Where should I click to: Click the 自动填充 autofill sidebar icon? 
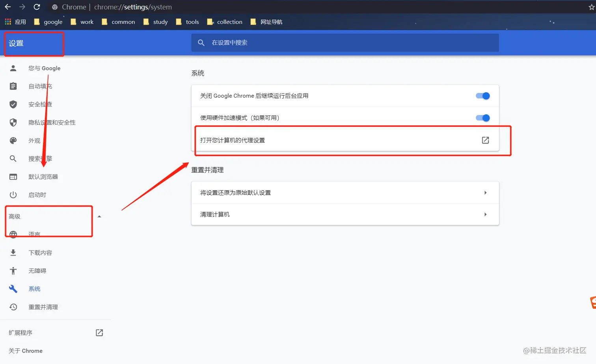click(x=13, y=86)
